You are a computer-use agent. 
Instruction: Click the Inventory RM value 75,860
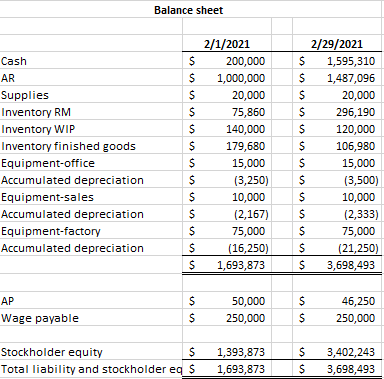(x=249, y=112)
